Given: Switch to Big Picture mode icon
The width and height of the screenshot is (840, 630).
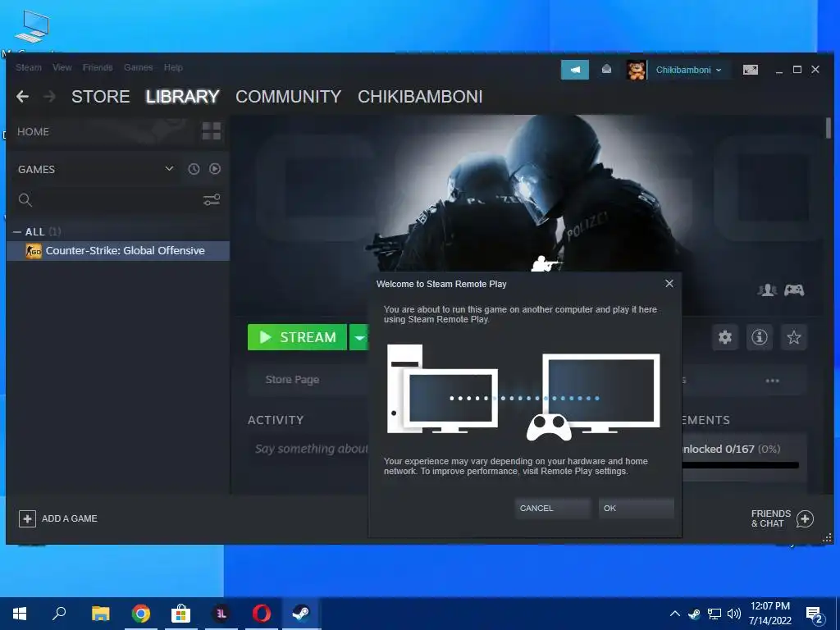Looking at the screenshot, I should (x=750, y=70).
